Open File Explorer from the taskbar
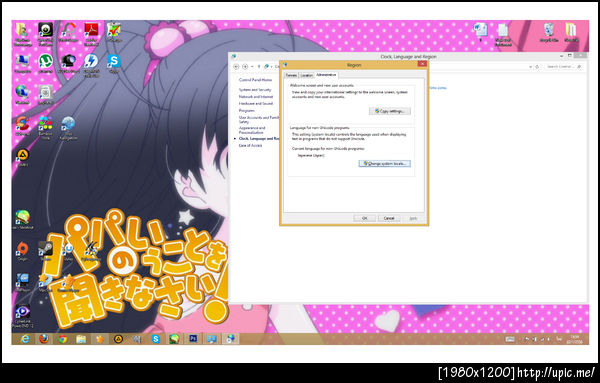The width and height of the screenshot is (600, 383). [x=81, y=339]
